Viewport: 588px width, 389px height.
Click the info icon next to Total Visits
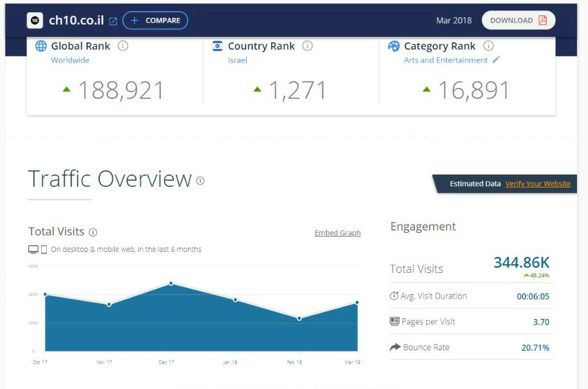point(93,232)
